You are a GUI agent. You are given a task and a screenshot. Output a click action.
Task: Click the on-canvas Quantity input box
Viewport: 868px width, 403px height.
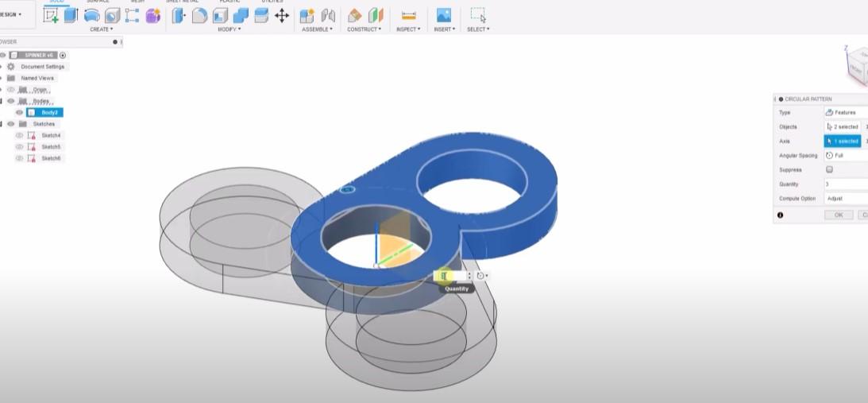450,276
